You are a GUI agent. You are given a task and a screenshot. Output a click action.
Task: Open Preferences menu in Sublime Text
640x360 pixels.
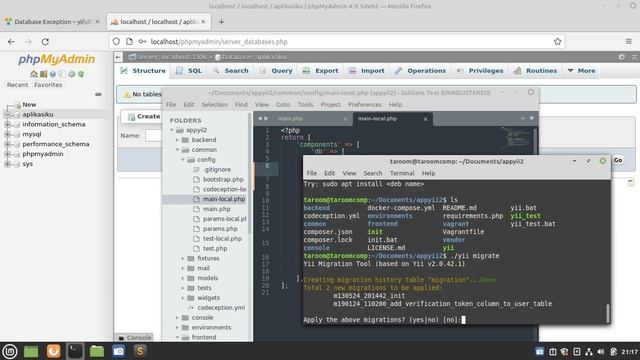click(x=364, y=104)
